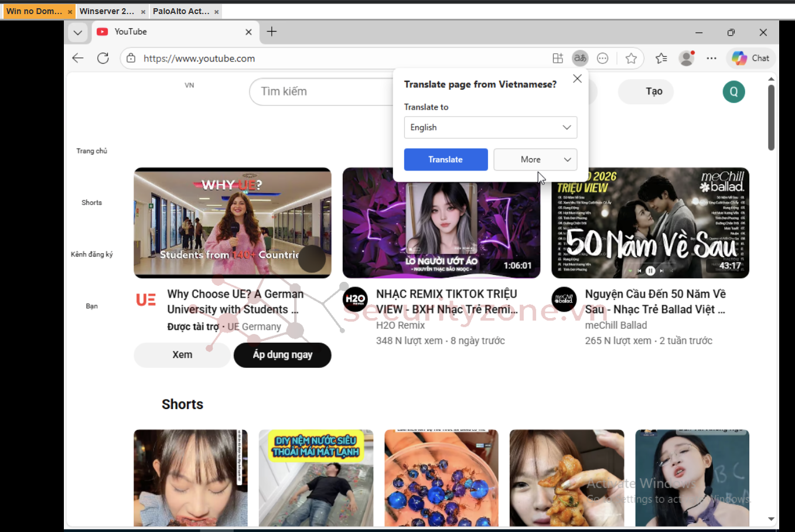Add page to favorites with star icon
Screen dimensions: 795x532
coord(631,58)
